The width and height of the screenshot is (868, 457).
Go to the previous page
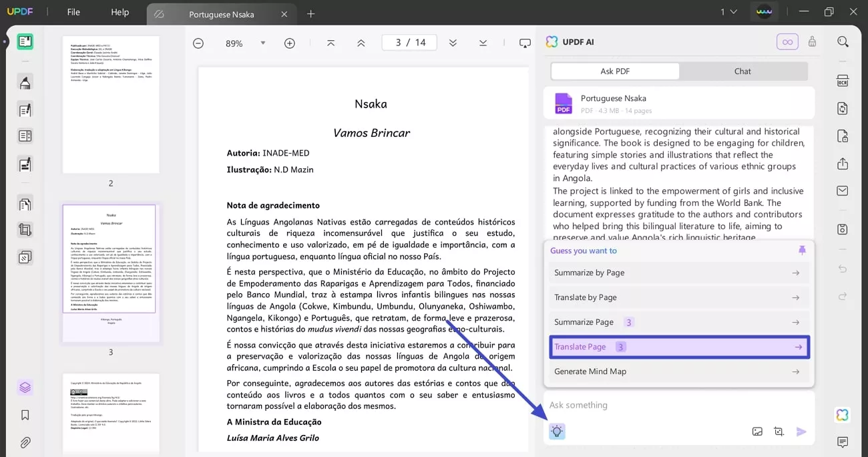(361, 43)
